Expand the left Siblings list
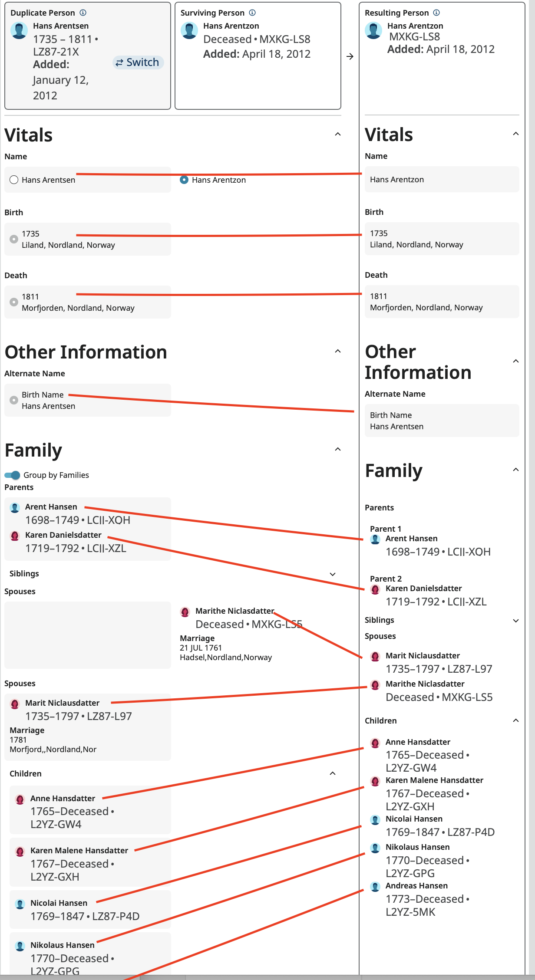 (333, 574)
